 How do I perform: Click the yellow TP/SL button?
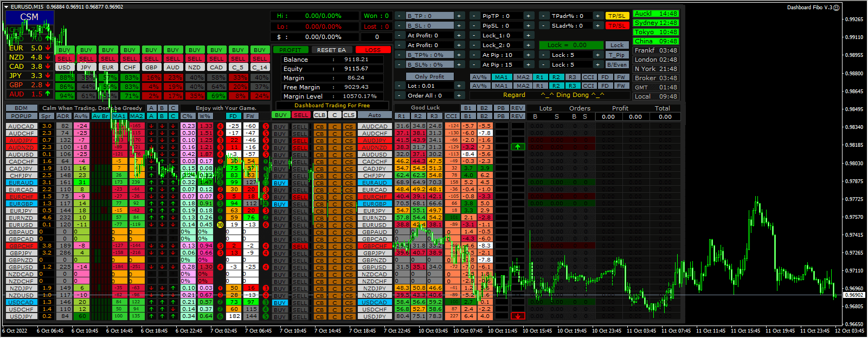617,16
